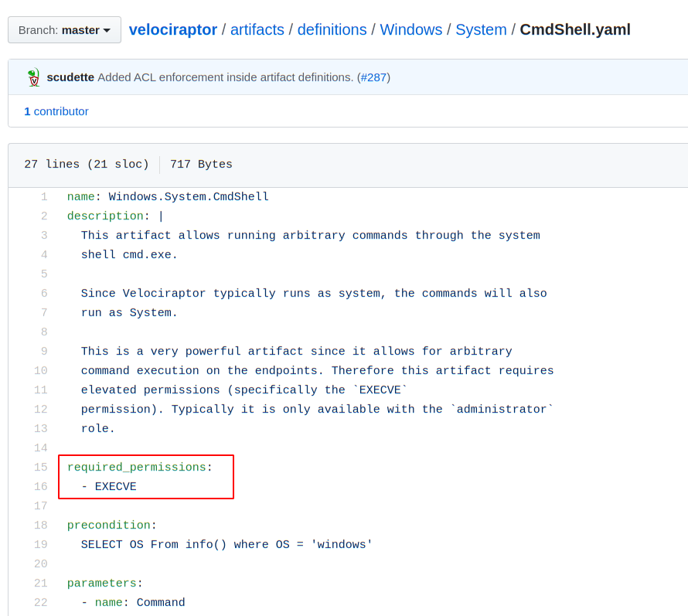
Task: Click the scudette author name
Action: click(70, 77)
